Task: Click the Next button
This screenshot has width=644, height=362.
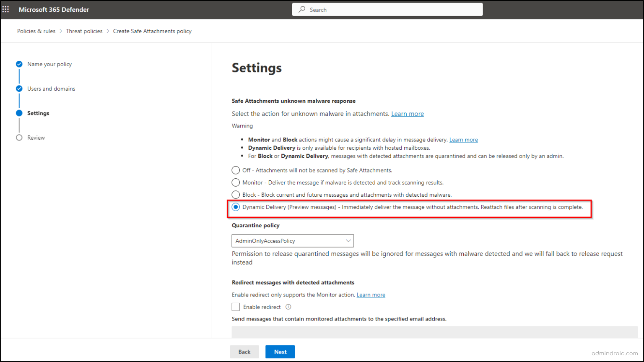Action: (x=280, y=352)
